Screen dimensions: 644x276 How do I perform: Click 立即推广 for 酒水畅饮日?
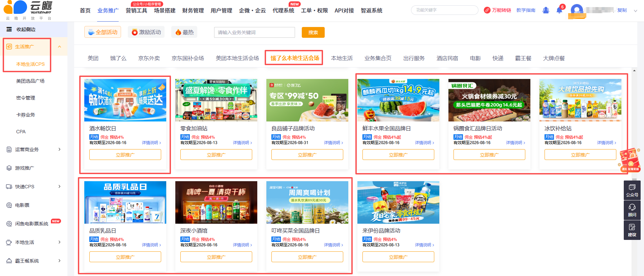coord(125,155)
